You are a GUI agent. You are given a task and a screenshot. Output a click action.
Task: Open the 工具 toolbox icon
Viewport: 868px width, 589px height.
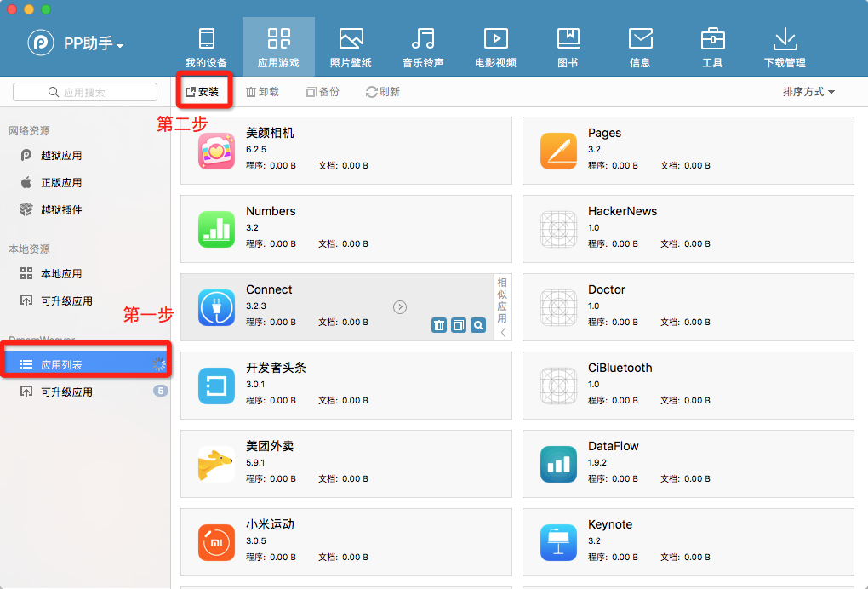click(x=712, y=39)
